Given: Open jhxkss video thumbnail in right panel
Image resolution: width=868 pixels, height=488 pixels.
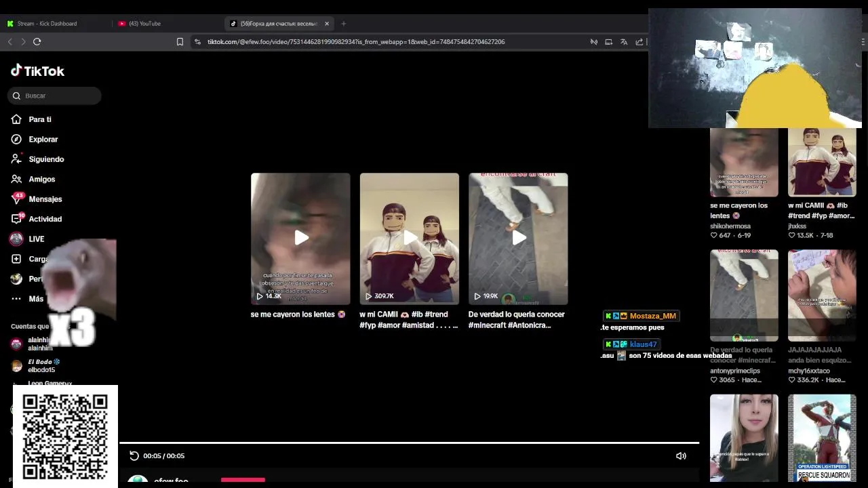Looking at the screenshot, I should tap(822, 163).
